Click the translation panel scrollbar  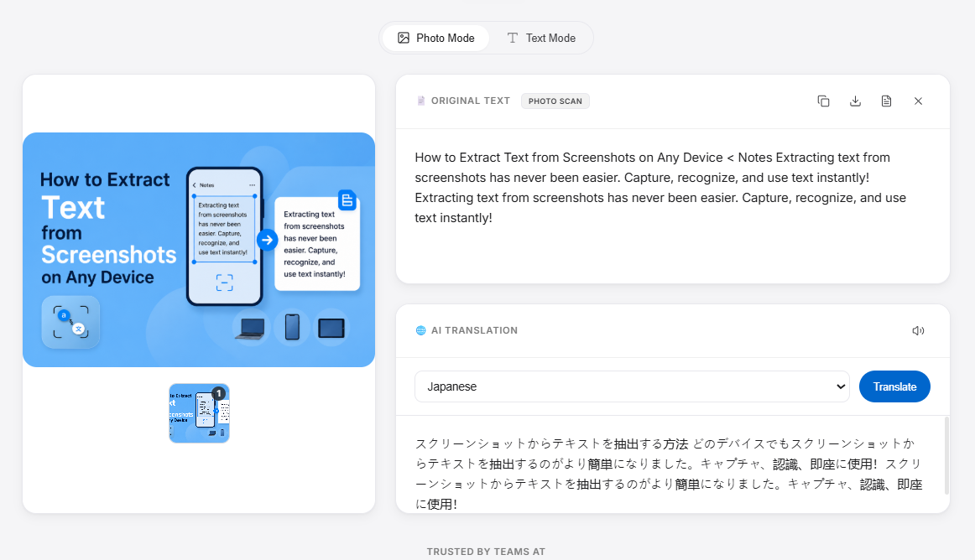(x=946, y=455)
